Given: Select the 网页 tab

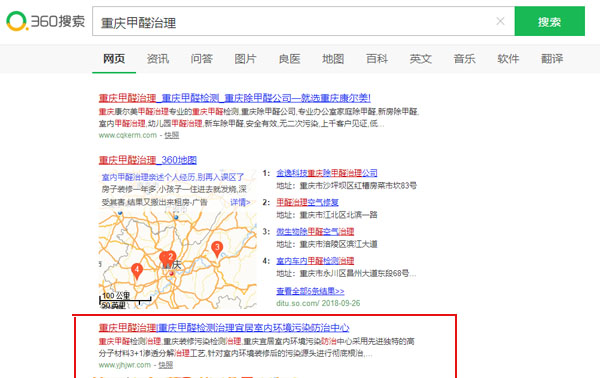Looking at the screenshot, I should pos(114,59).
